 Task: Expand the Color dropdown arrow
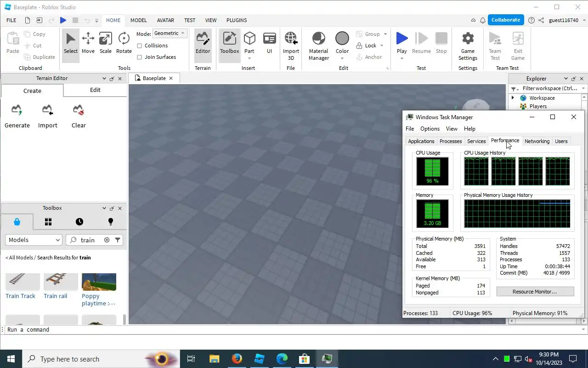point(342,58)
